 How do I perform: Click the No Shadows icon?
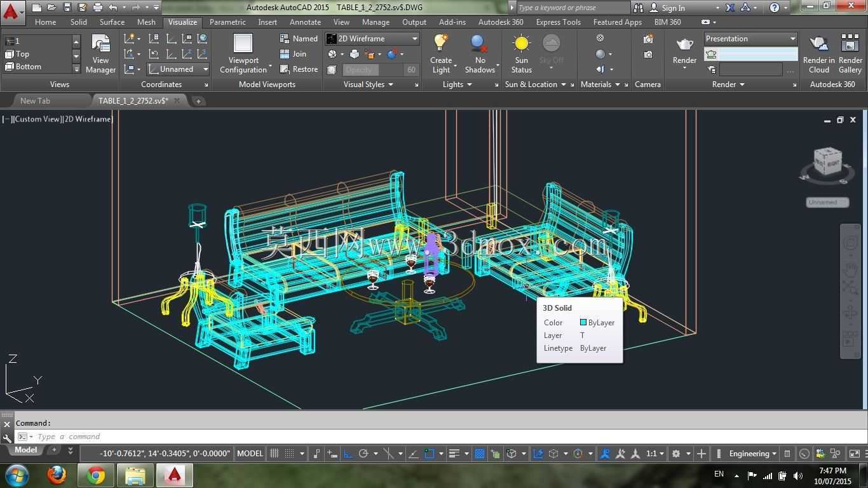click(x=480, y=43)
